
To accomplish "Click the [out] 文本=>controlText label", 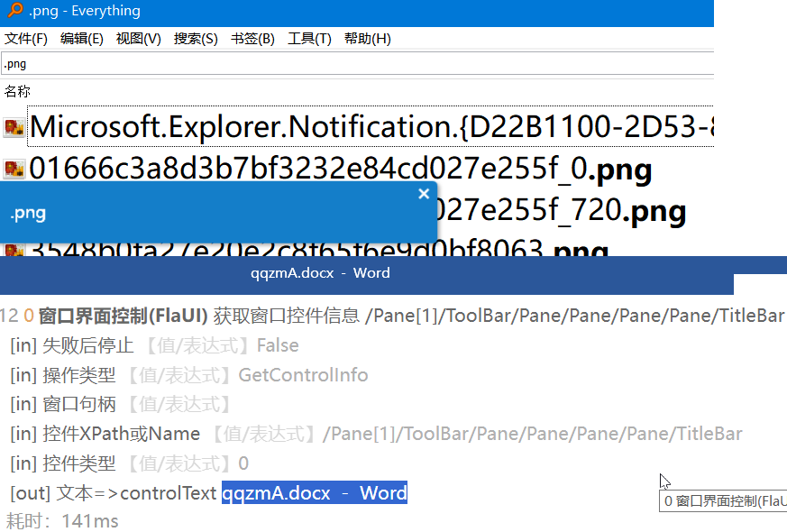I will tap(114, 493).
